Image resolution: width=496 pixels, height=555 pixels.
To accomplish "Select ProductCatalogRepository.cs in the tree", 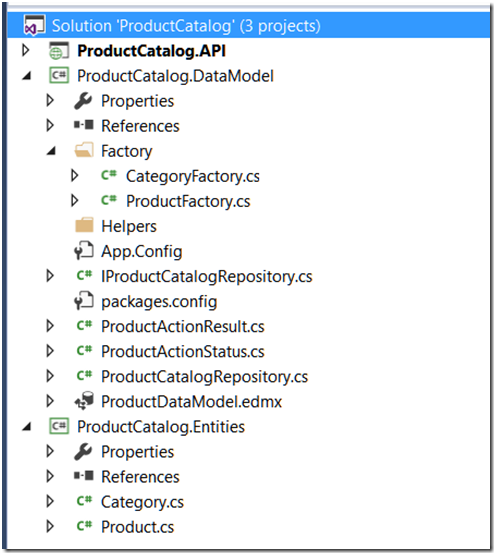I will (x=204, y=376).
